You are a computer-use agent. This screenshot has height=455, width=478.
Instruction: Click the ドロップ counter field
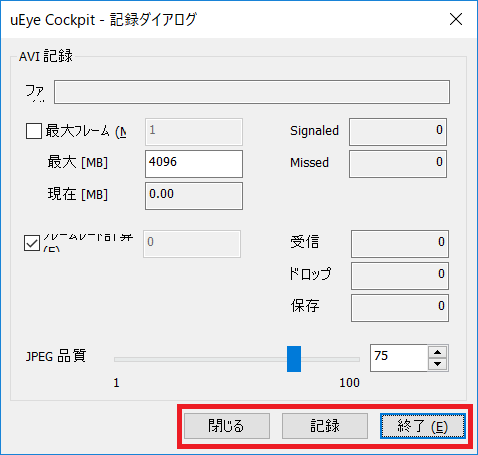(x=400, y=276)
